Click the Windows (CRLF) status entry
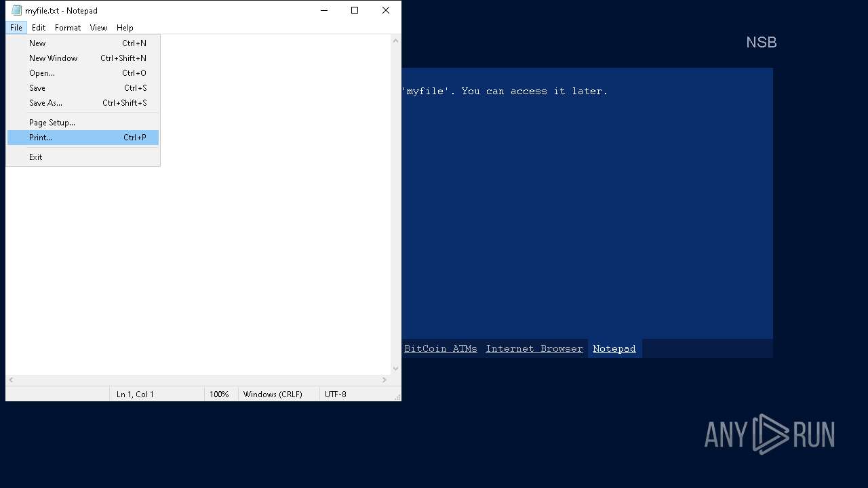 pyautogui.click(x=279, y=394)
